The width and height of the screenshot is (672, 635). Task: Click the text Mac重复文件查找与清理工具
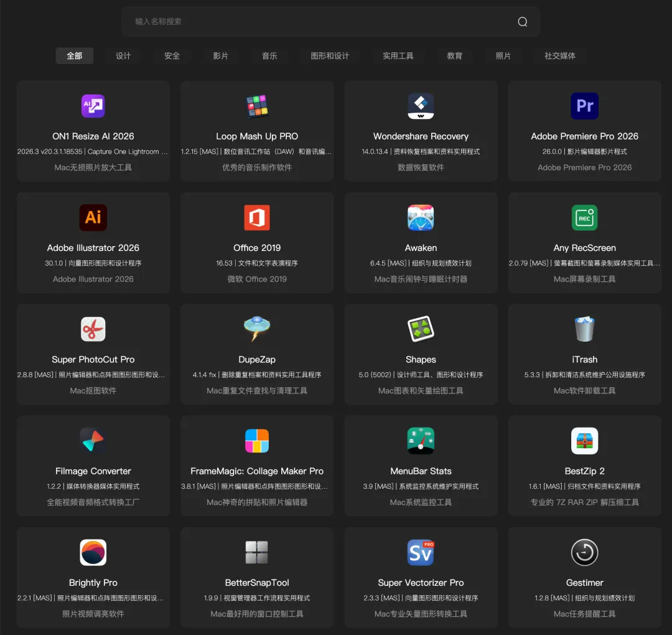point(257,390)
